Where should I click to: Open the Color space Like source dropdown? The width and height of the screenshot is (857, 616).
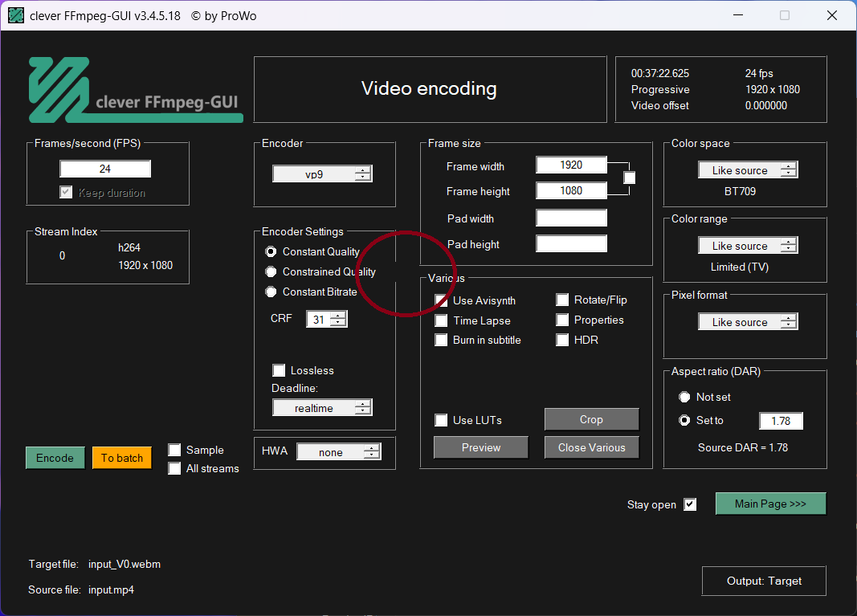coord(748,170)
